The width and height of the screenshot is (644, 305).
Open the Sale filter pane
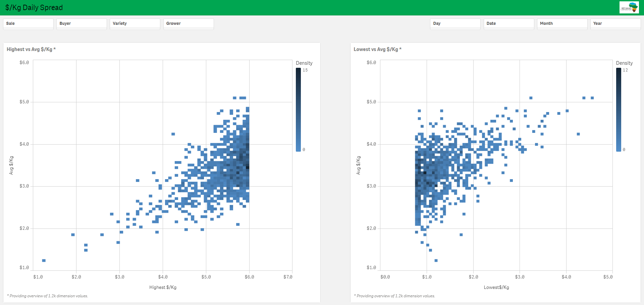[28, 23]
